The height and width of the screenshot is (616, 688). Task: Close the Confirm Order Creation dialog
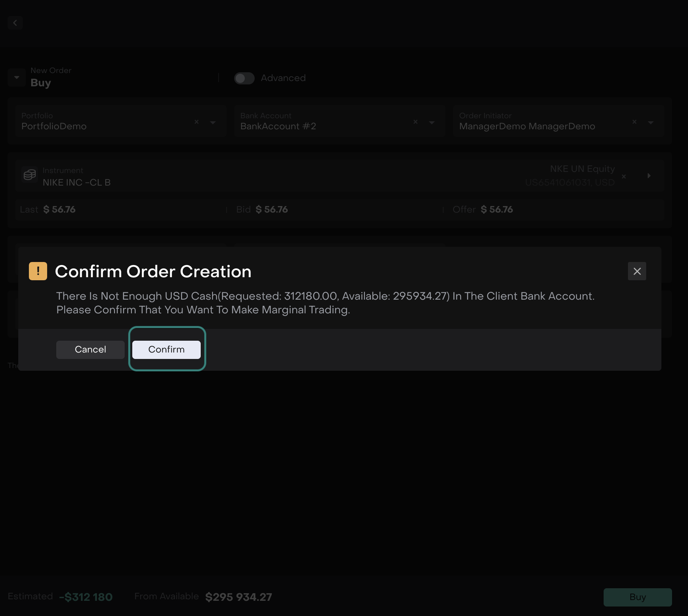[x=637, y=271]
